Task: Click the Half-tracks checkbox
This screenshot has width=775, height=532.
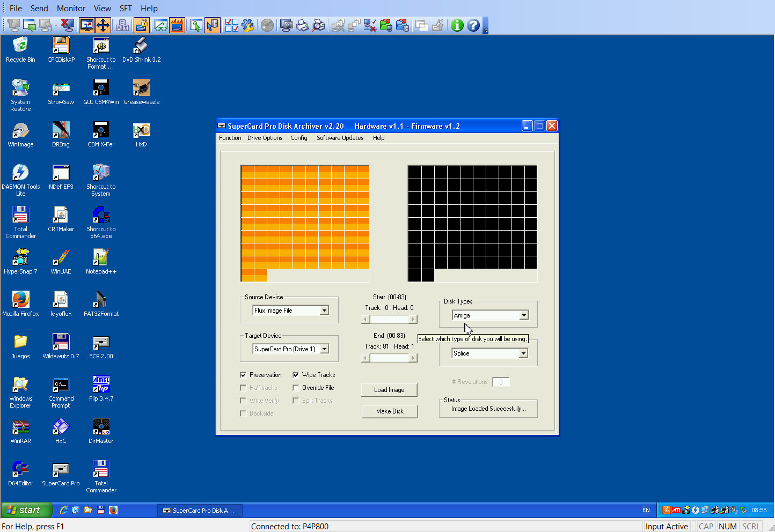Action: (243, 388)
